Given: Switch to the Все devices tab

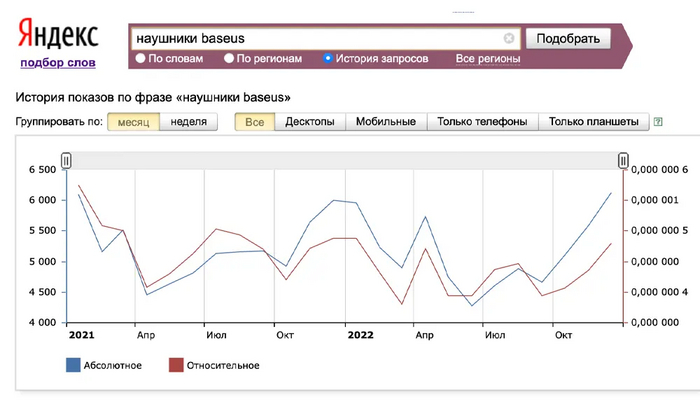Looking at the screenshot, I should pyautogui.click(x=254, y=122).
